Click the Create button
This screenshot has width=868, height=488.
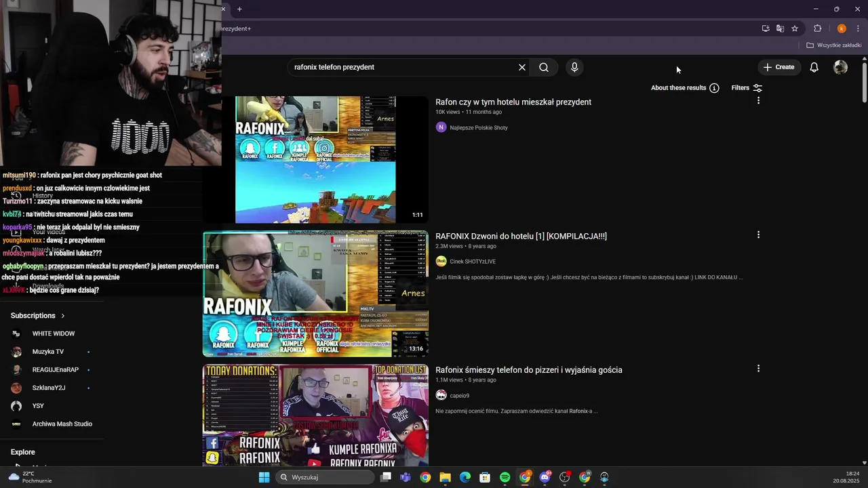[778, 67]
